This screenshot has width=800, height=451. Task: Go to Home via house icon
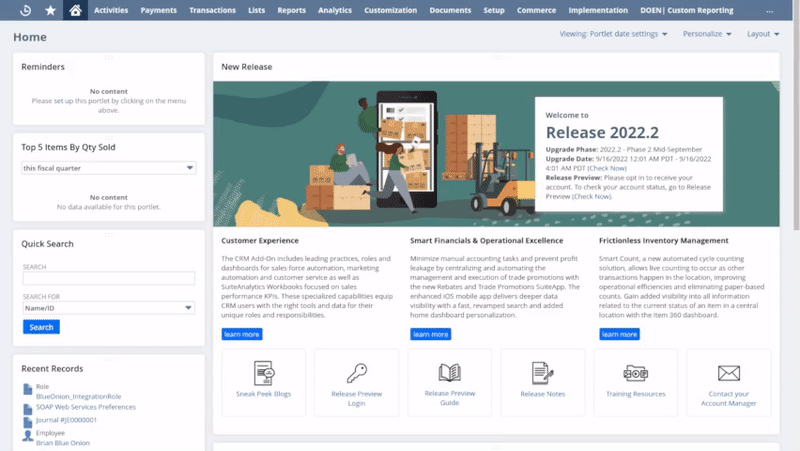click(75, 10)
